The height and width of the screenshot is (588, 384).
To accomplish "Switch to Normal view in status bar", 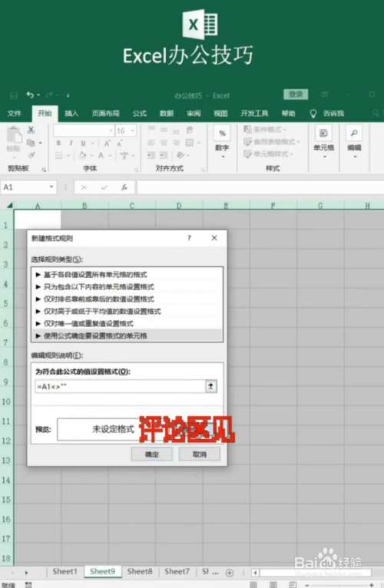I will (x=253, y=585).
